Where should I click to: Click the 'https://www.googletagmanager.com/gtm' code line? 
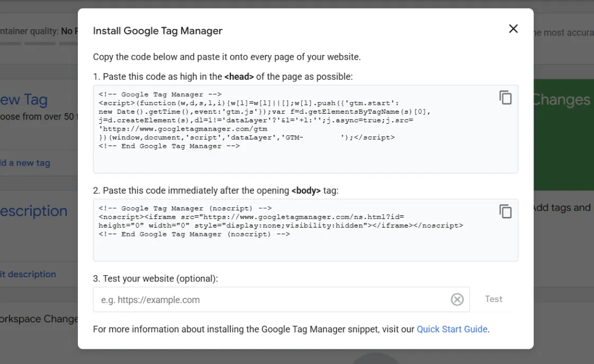pos(183,129)
